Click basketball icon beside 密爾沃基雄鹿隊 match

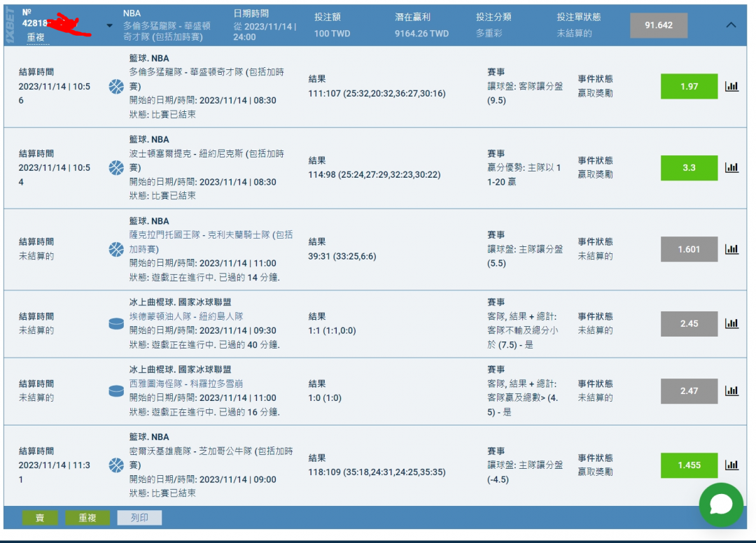[116, 465]
